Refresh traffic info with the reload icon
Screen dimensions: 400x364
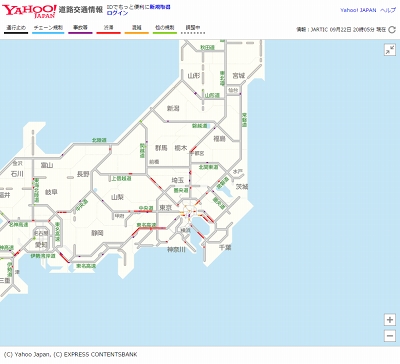pyautogui.click(x=392, y=30)
